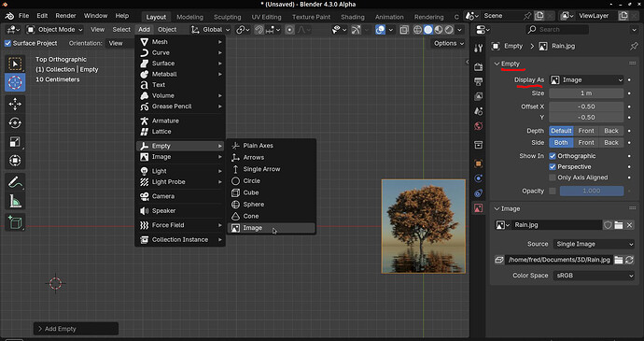Screen dimensions: 644x341
Task: Open Orientation View dropdown
Action: point(120,43)
